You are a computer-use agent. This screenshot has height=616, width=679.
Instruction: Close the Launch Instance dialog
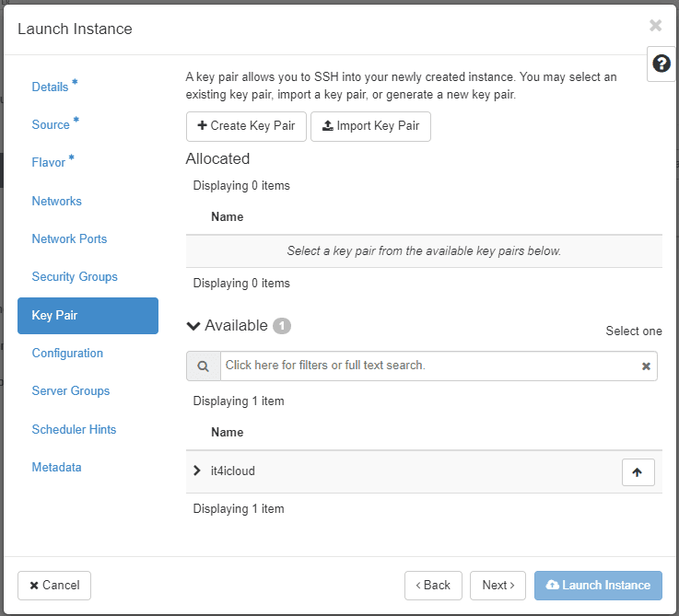pos(655,26)
